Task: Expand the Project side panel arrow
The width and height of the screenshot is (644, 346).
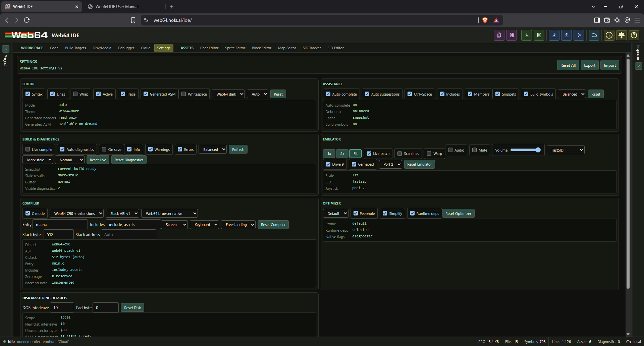Action: click(5, 49)
